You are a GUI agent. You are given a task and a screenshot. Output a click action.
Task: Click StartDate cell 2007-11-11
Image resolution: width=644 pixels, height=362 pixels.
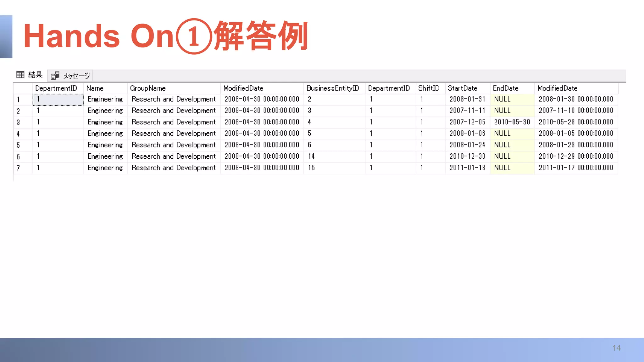tap(468, 111)
